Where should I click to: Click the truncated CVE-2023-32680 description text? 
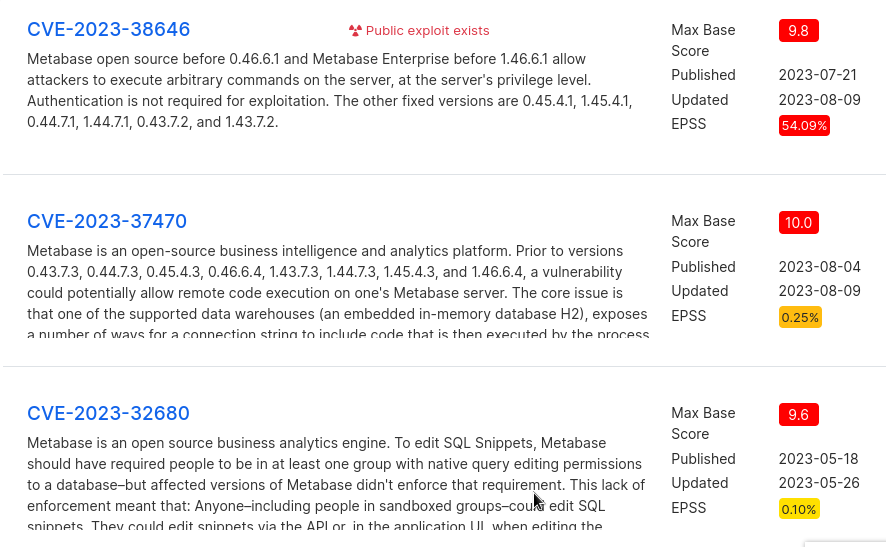pyautogui.click(x=336, y=484)
